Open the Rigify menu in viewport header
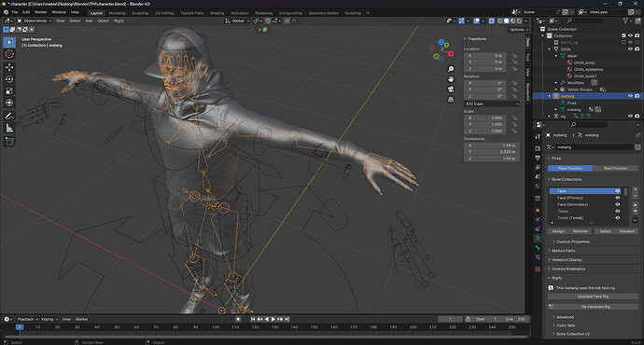 (119, 21)
